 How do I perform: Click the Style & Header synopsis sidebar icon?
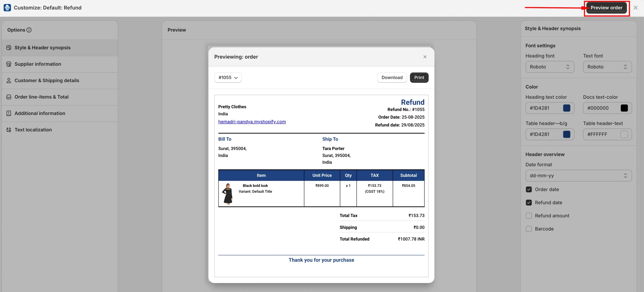[9, 48]
